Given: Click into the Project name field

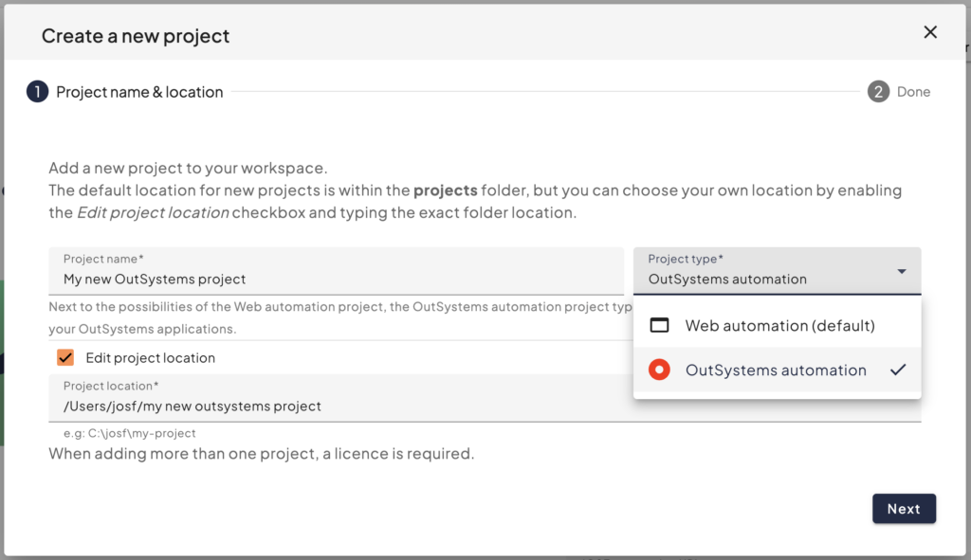Looking at the screenshot, I should click(x=337, y=279).
